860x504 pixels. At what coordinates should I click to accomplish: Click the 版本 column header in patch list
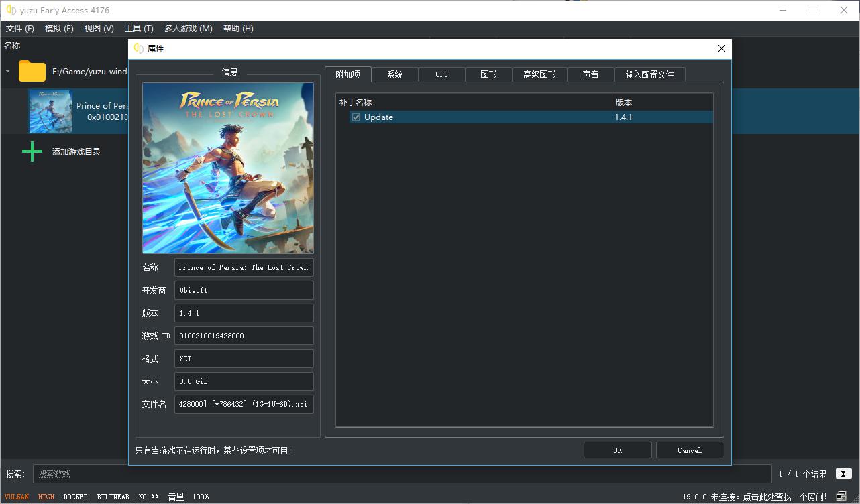coord(663,103)
